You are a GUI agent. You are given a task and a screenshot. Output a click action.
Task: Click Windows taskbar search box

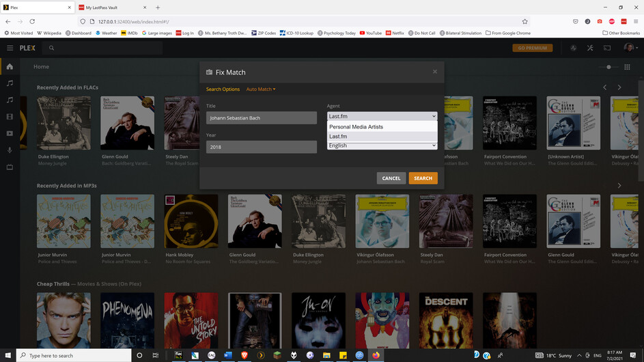coord(74,355)
